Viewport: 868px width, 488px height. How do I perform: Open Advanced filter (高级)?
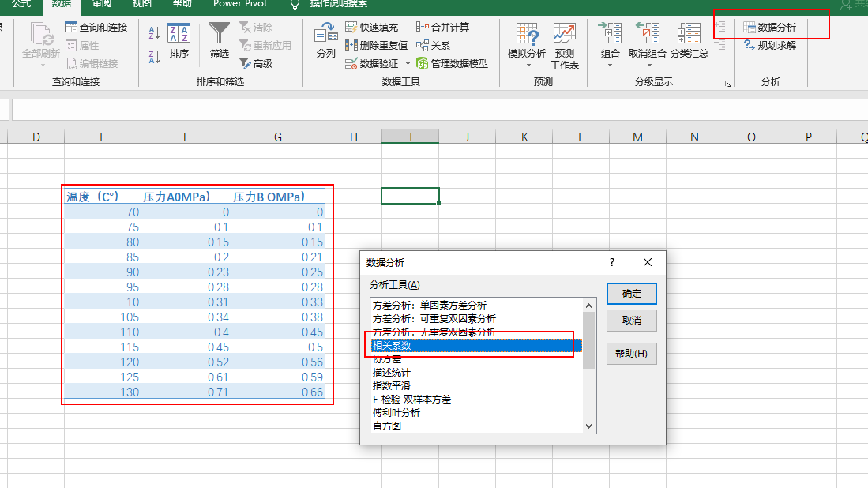point(257,64)
